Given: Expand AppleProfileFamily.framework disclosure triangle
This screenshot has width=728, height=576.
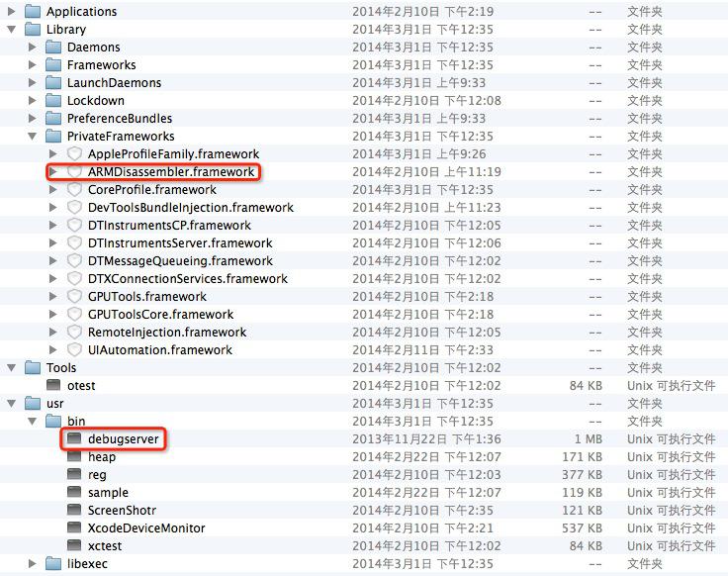Looking at the screenshot, I should tap(53, 153).
